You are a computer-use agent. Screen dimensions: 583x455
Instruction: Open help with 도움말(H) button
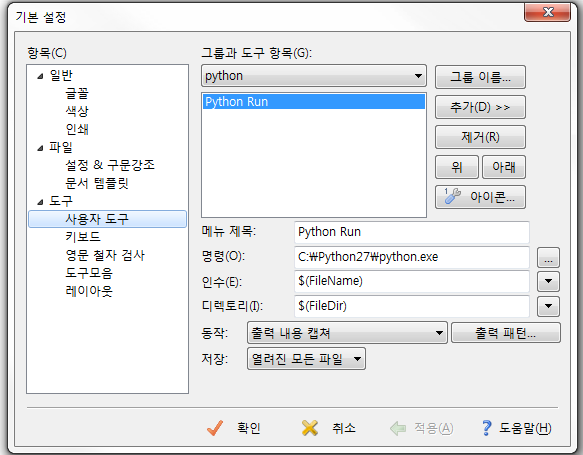pos(517,428)
